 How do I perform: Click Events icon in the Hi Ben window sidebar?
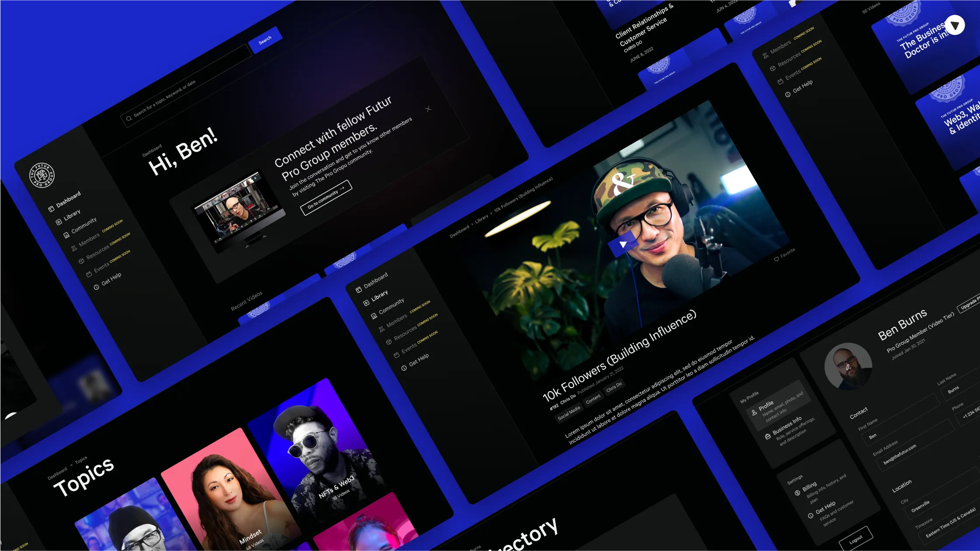(89, 274)
